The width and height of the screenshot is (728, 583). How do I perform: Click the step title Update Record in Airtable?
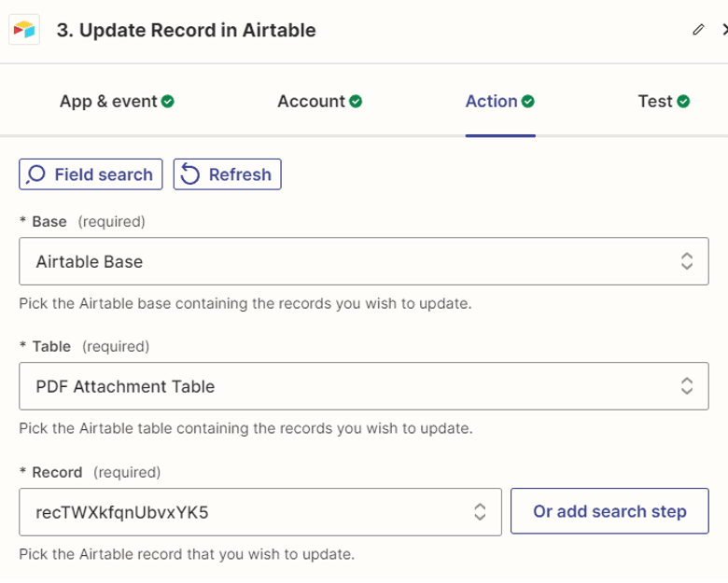pyautogui.click(x=186, y=30)
